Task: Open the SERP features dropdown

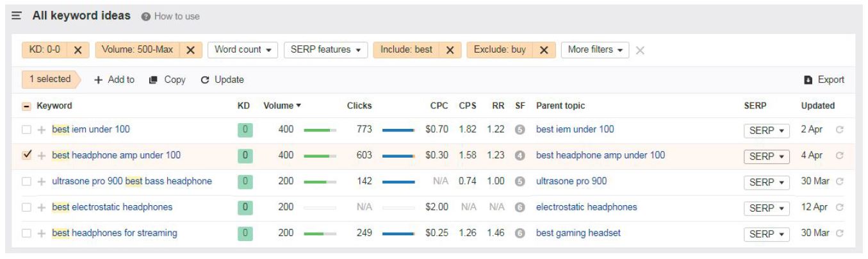Action: [x=325, y=50]
